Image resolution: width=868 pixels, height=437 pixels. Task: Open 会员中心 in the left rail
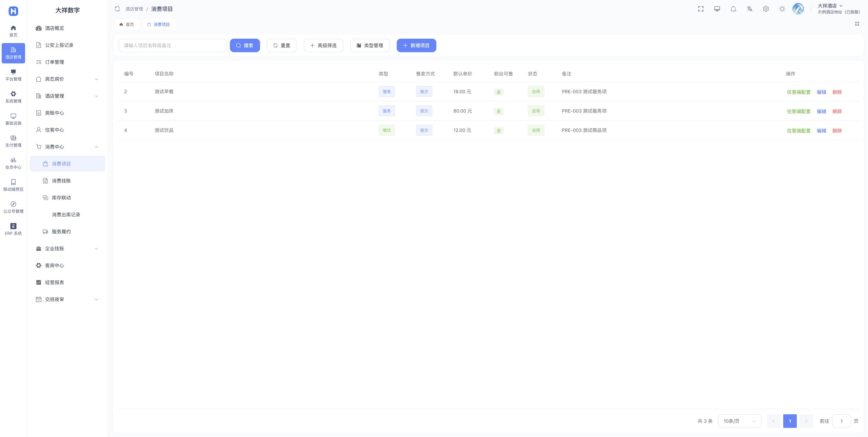point(13,163)
